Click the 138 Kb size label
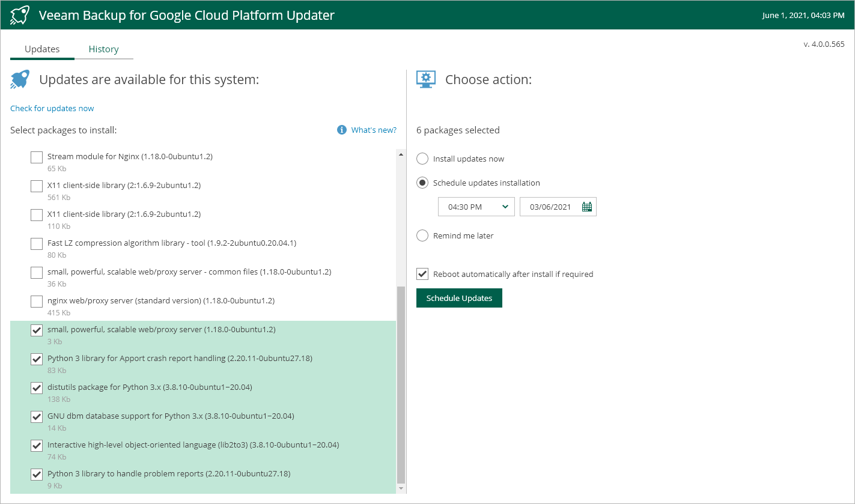855x504 pixels. pos(59,399)
